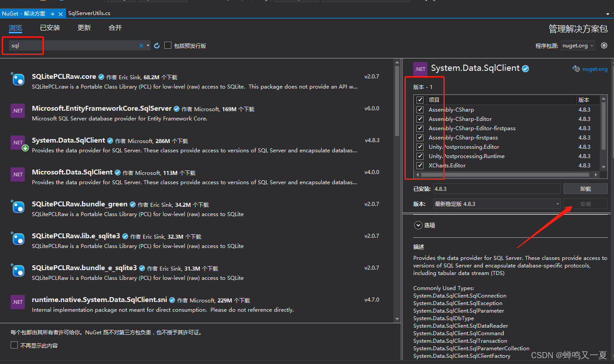The image size is (614, 364).
Task: Sort by the Project column header
Action: click(x=501, y=100)
